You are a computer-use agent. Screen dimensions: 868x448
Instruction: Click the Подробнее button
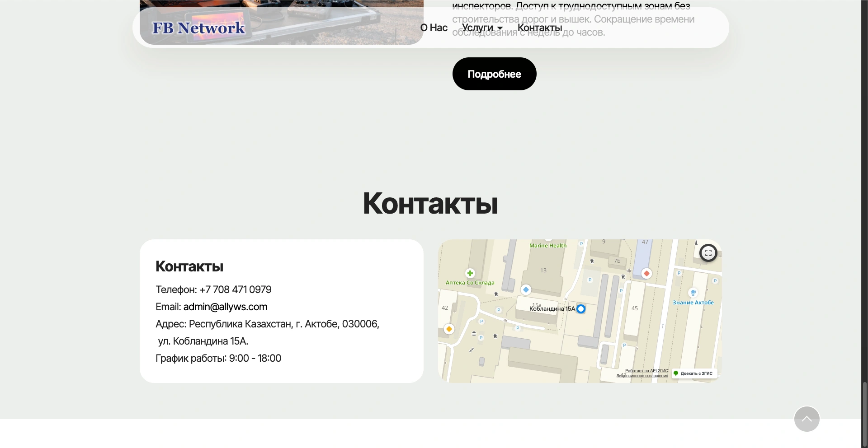click(494, 74)
